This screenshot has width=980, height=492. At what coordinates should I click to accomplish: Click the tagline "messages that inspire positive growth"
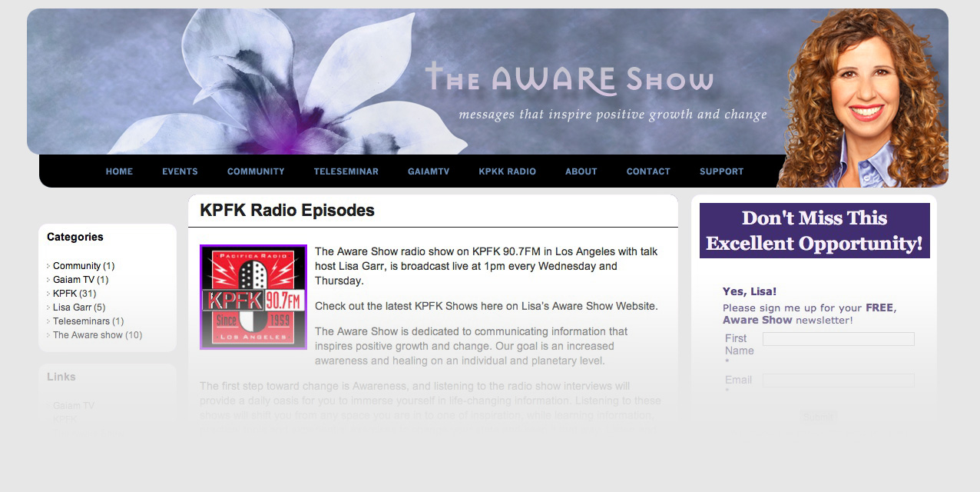(613, 115)
